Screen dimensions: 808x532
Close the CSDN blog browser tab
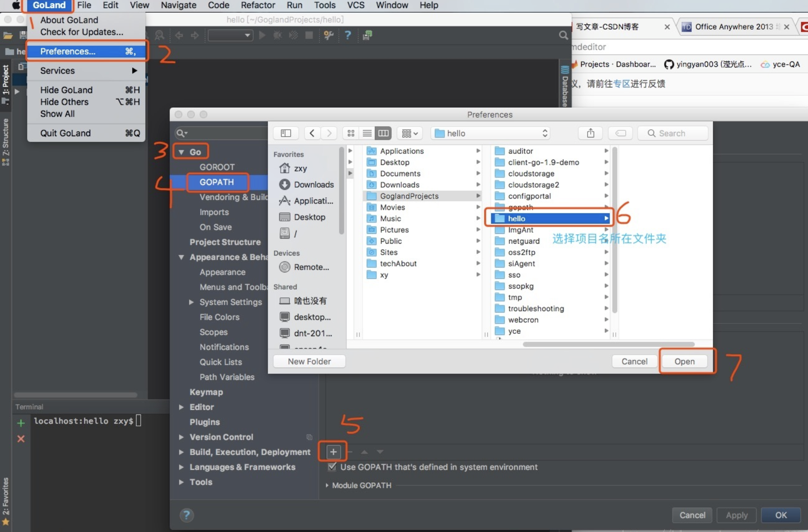pyautogui.click(x=667, y=27)
